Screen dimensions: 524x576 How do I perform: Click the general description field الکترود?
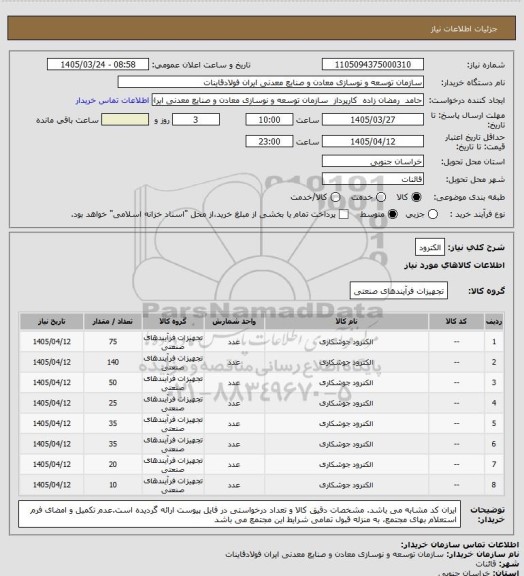tap(430, 248)
